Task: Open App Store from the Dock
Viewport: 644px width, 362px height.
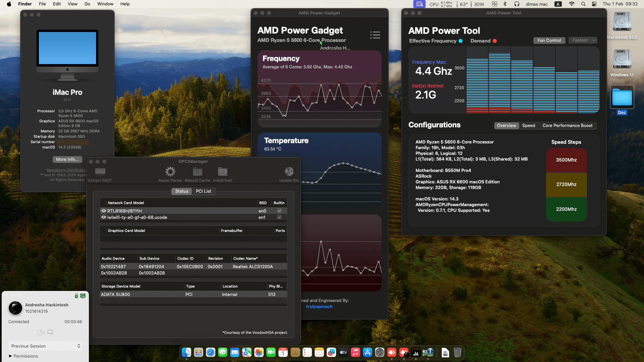Action: tap(368, 352)
